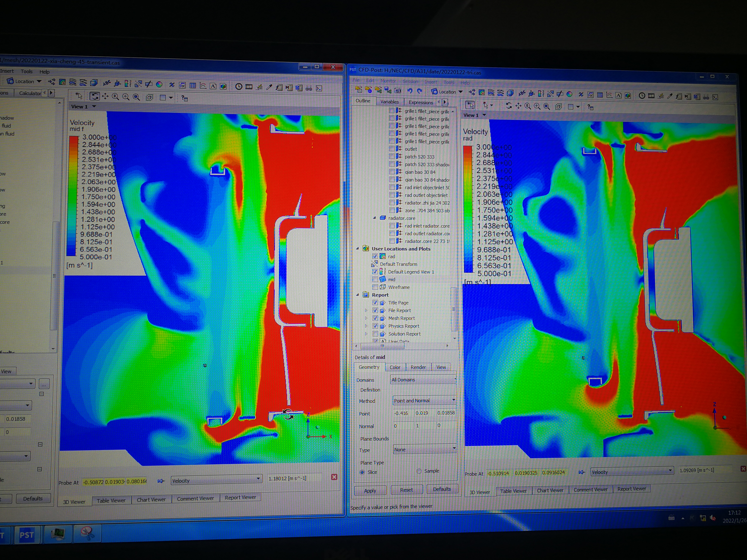The width and height of the screenshot is (747, 560).
Task: Collapse the User Locations and Plots tree
Action: pos(358,248)
